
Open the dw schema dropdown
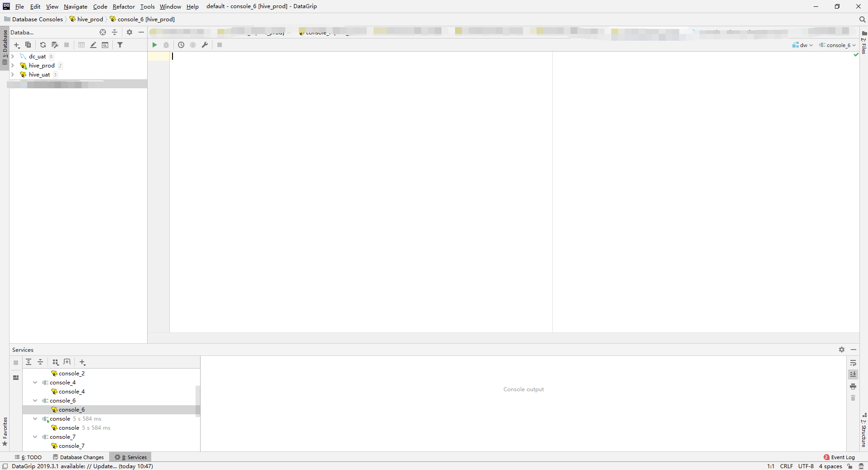[x=802, y=45]
